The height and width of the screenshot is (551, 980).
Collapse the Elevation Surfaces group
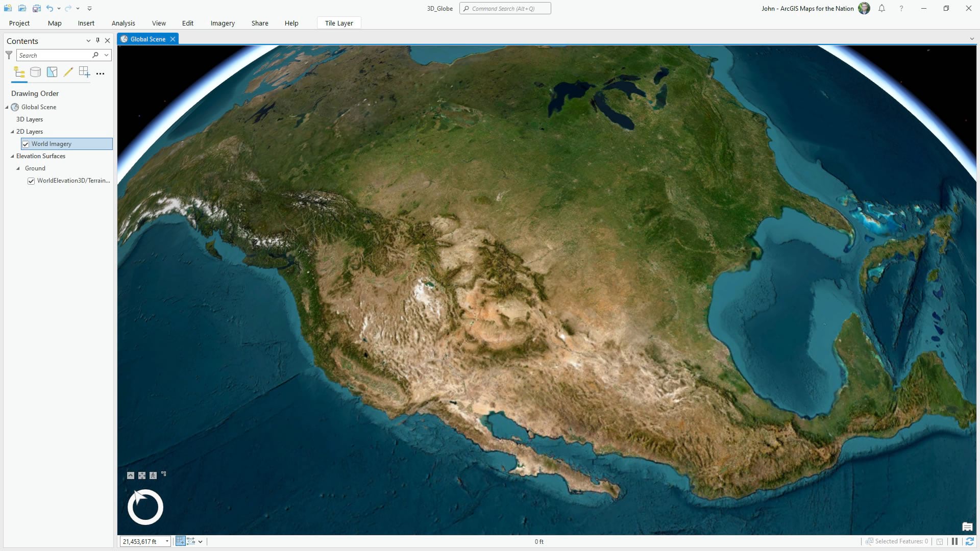pos(12,156)
